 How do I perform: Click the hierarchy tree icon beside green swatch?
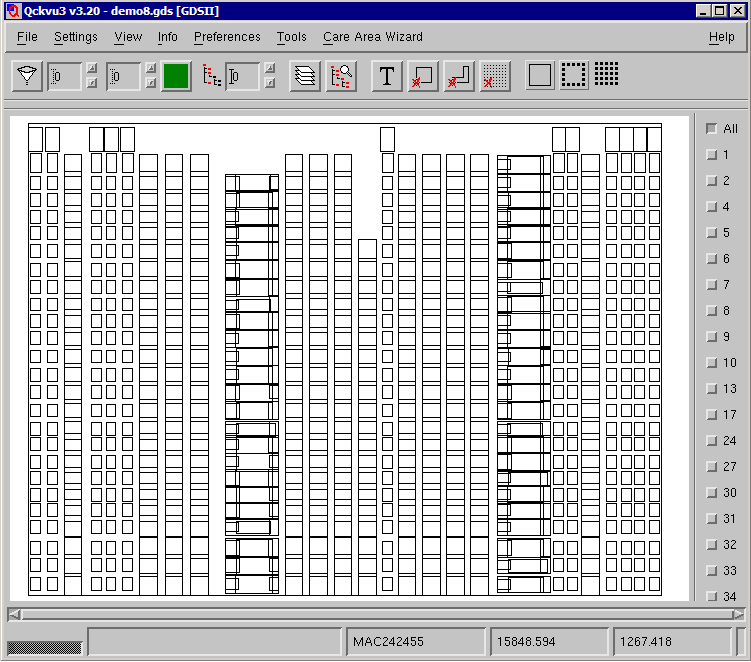pyautogui.click(x=212, y=76)
